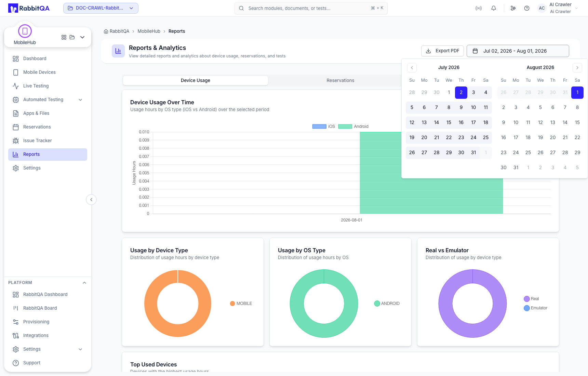Click the orange MOBILE donut ring
The image size is (588, 376).
click(x=151, y=304)
